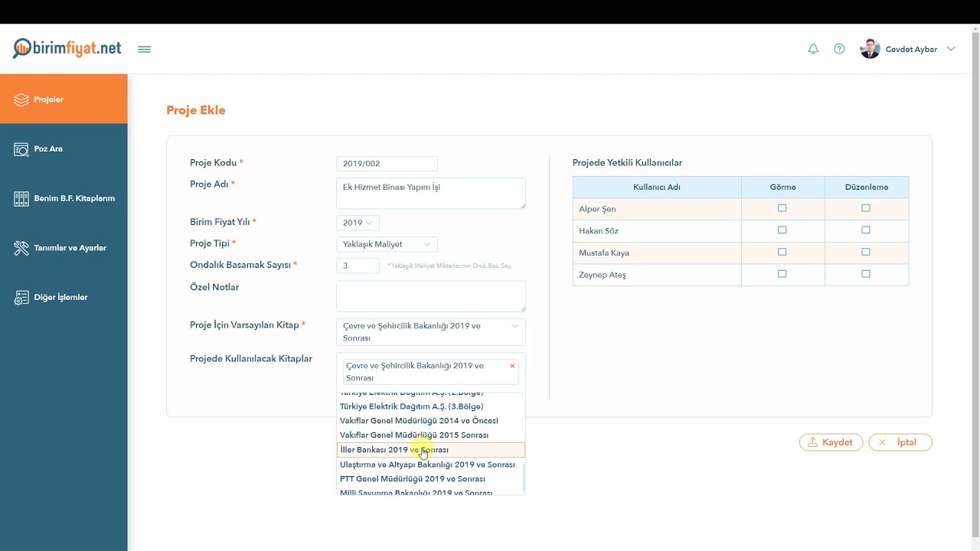
Task: Select Vakıflar Genel Müdürlüğü 2015 Sonrası
Action: tap(431, 435)
